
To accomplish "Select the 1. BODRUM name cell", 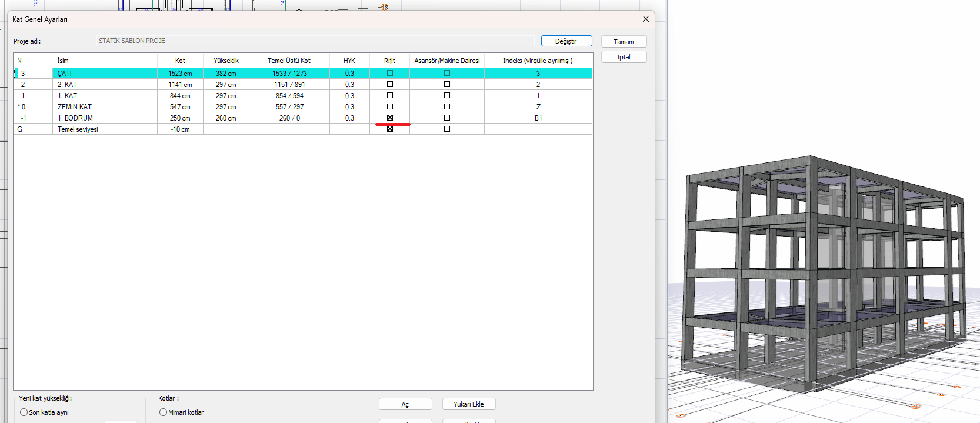I will pos(105,118).
